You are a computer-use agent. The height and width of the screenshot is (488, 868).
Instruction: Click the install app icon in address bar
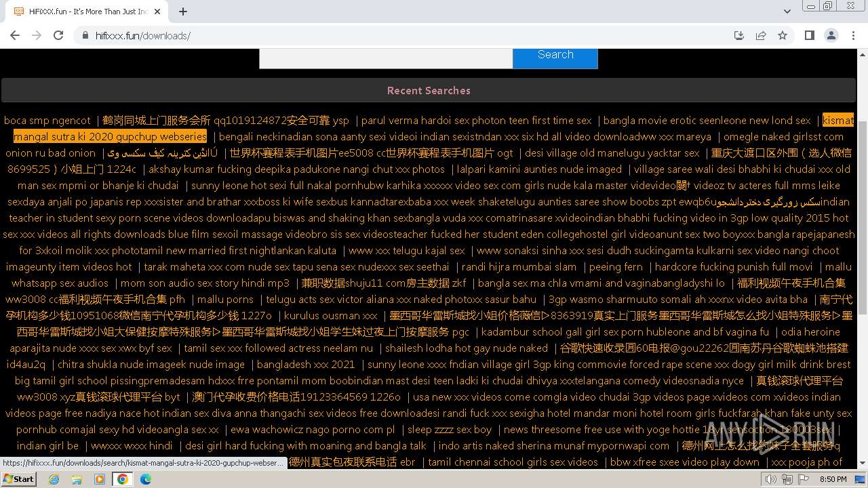click(739, 35)
